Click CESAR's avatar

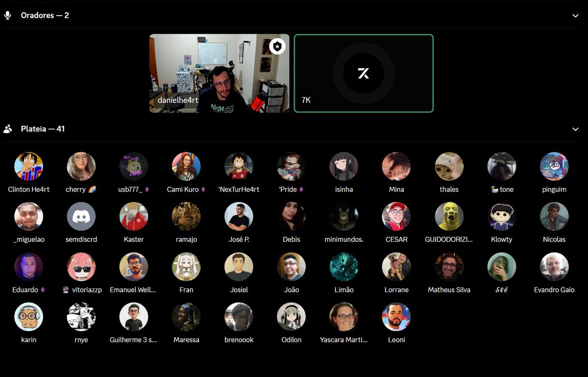(x=396, y=216)
